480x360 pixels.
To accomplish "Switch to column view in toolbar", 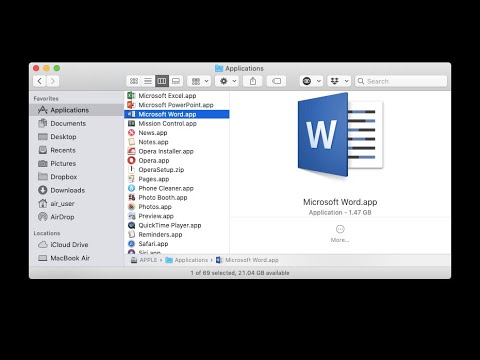I will 162,81.
